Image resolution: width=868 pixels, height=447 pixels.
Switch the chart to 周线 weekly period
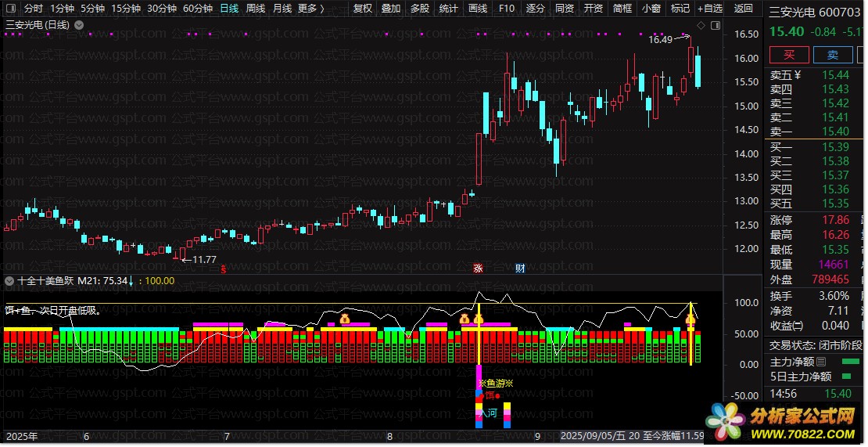[255, 9]
